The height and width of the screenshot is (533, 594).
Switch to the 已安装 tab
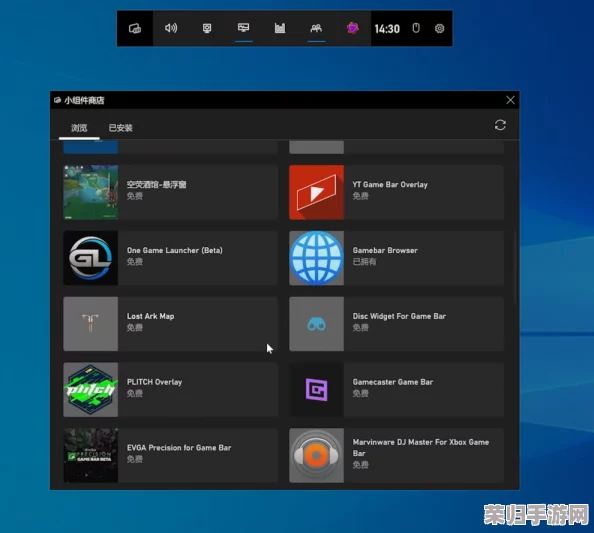point(120,128)
